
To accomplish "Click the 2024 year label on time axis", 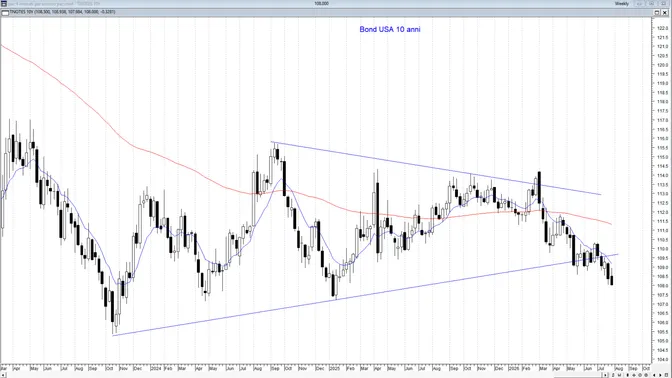I will pos(156,369).
